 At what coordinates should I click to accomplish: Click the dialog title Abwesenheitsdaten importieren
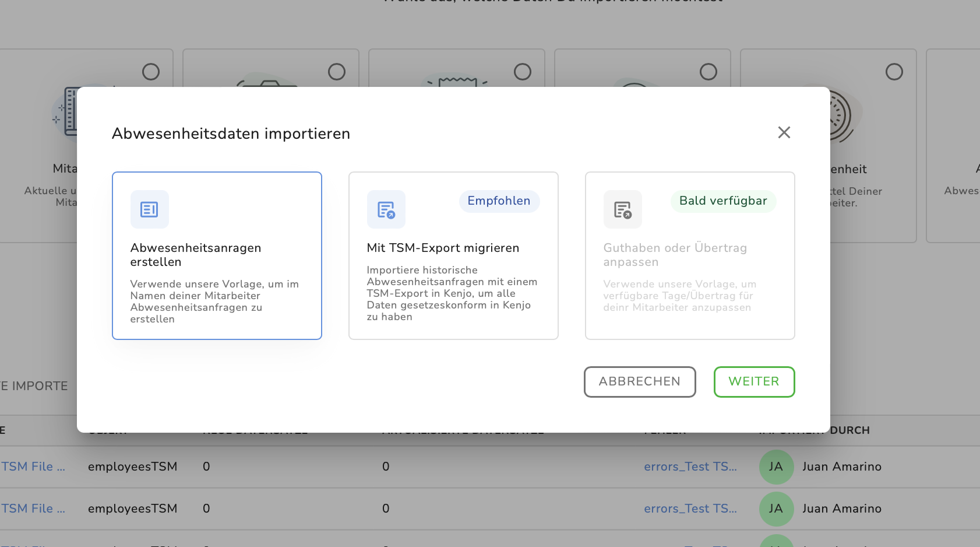point(231,134)
